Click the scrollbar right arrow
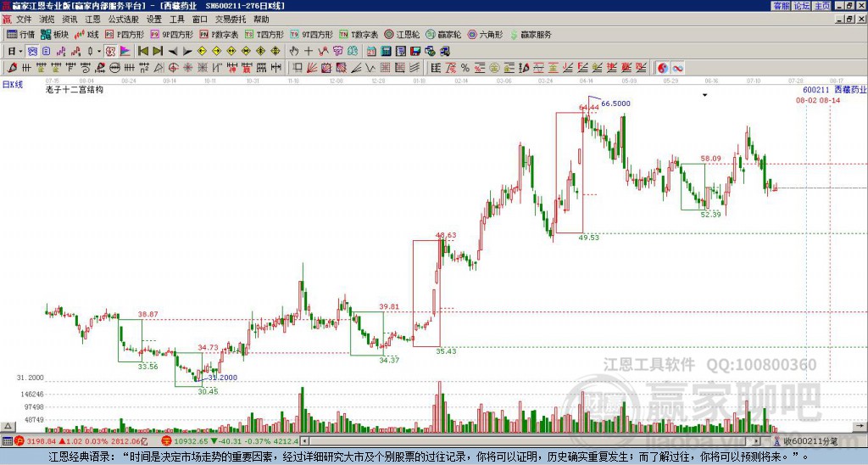 pyautogui.click(x=757, y=441)
